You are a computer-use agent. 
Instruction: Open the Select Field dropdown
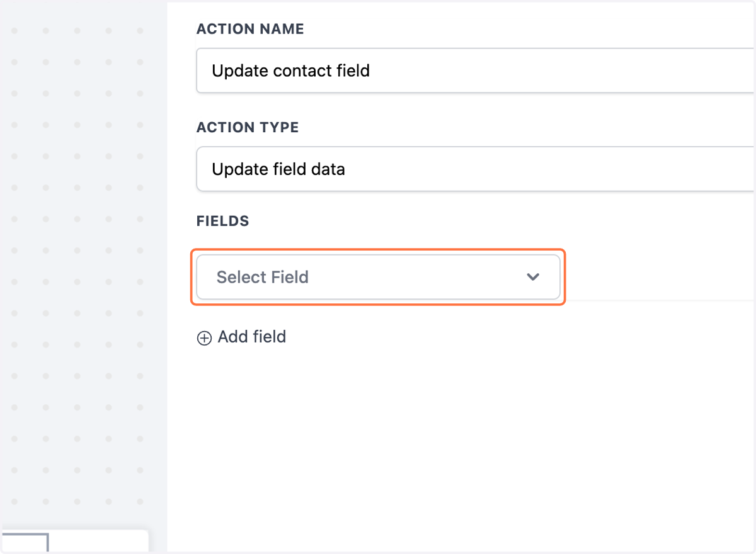(x=378, y=277)
